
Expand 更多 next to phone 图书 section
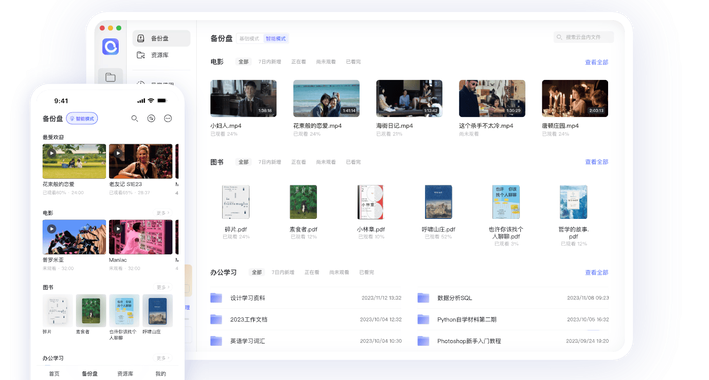[163, 287]
